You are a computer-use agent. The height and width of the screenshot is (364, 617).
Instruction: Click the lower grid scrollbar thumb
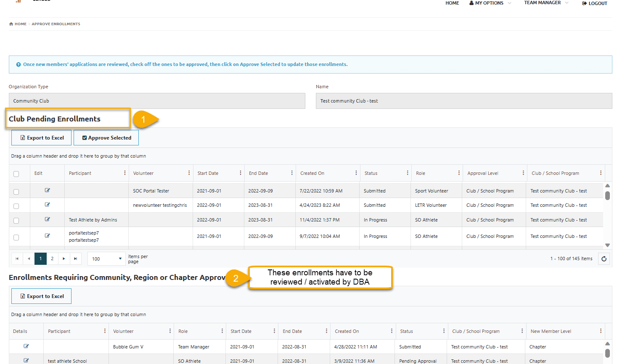[607, 353]
